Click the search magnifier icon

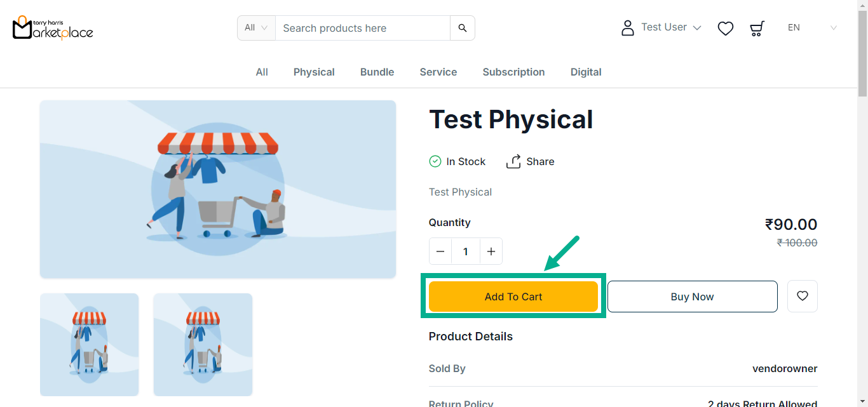pyautogui.click(x=463, y=28)
